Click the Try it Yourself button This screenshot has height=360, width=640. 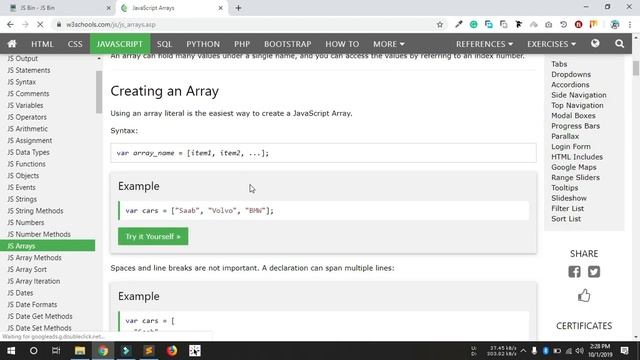(153, 236)
